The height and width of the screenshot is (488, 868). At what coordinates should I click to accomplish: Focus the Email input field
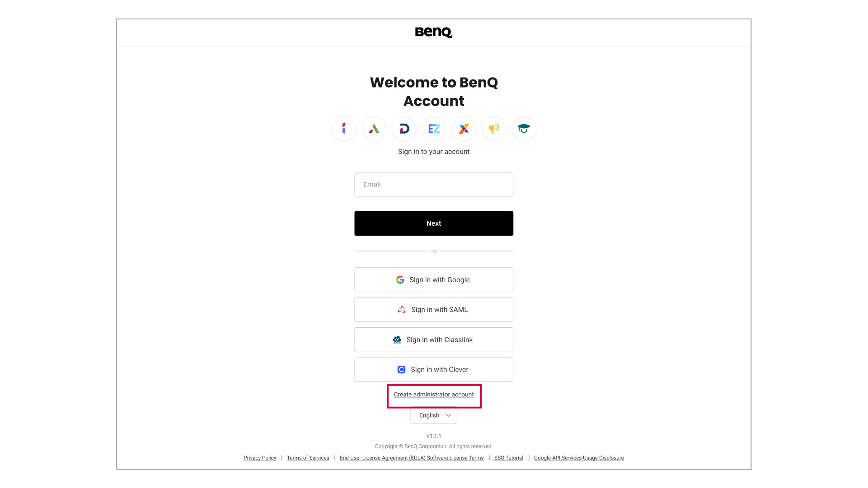(x=434, y=185)
